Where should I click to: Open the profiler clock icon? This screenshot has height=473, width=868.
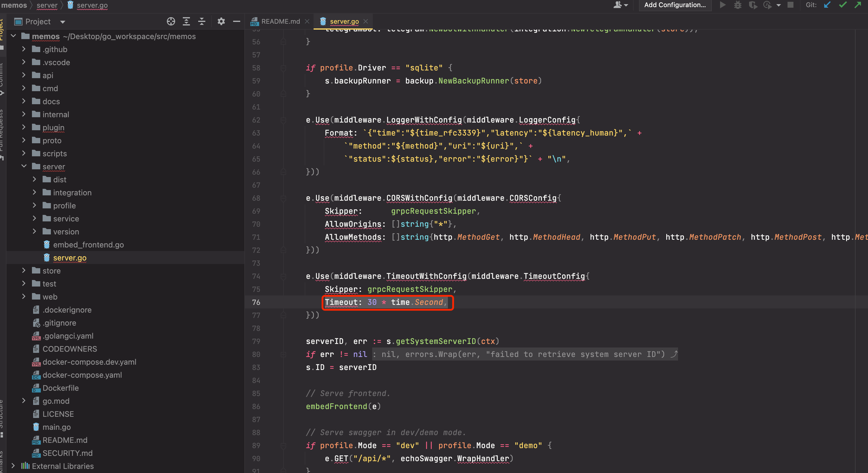click(767, 5)
